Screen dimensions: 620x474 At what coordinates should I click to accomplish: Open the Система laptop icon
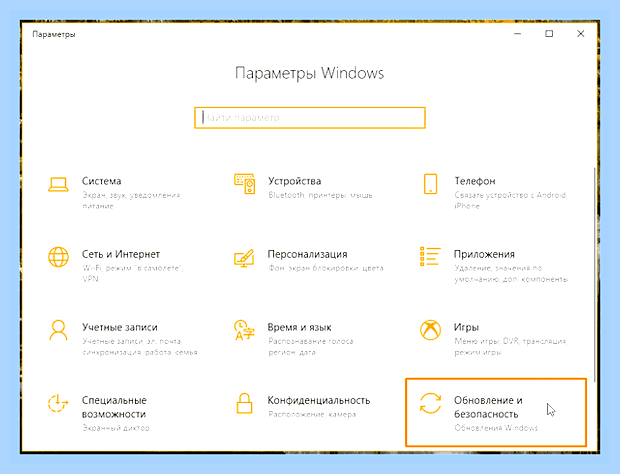[x=58, y=185]
